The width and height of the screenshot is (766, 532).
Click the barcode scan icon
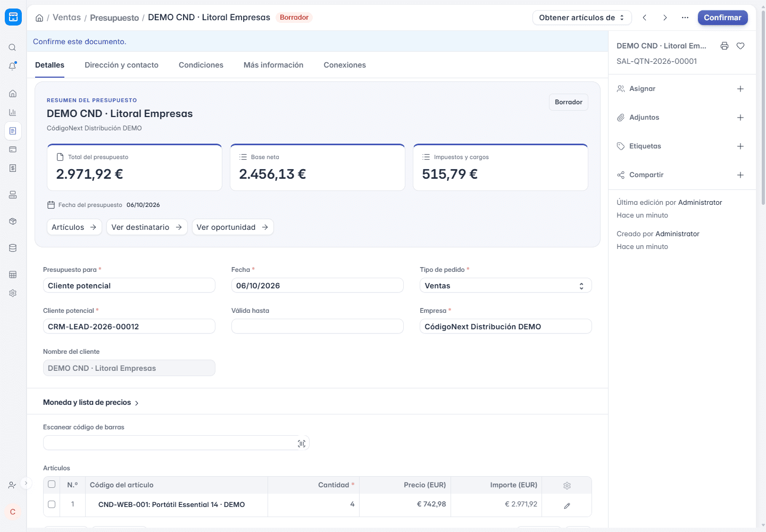click(x=302, y=443)
